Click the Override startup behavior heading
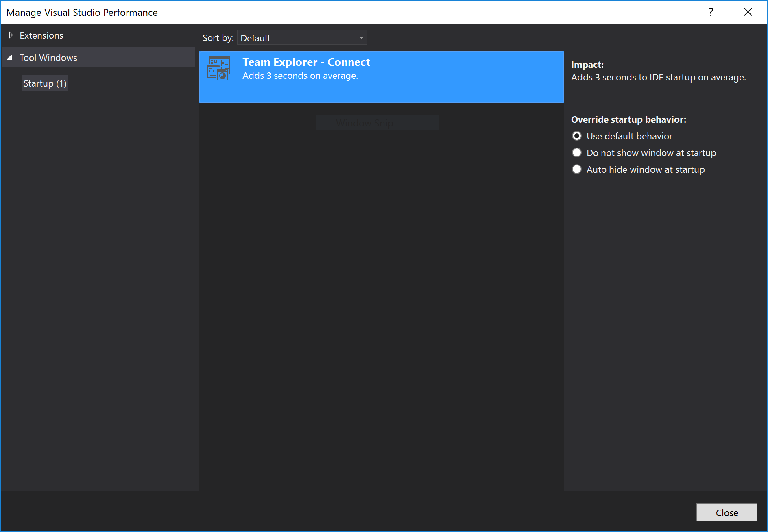The height and width of the screenshot is (532, 768). click(628, 119)
